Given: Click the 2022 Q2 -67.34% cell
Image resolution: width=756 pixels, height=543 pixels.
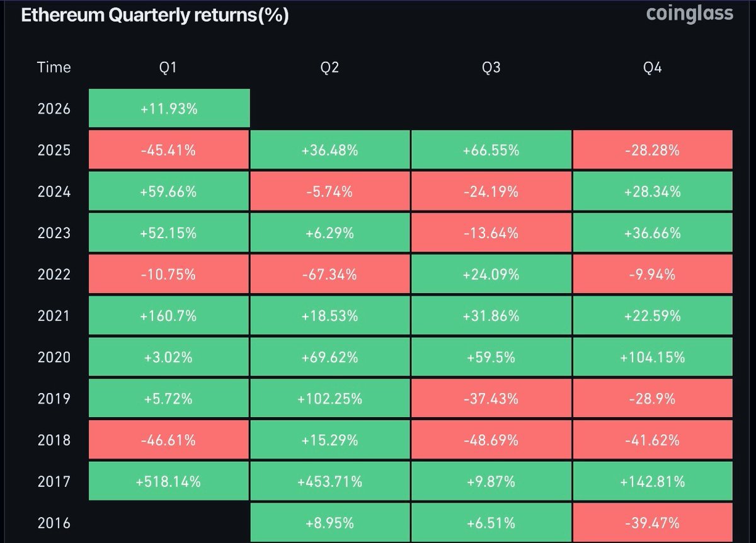Looking at the screenshot, I should [330, 275].
